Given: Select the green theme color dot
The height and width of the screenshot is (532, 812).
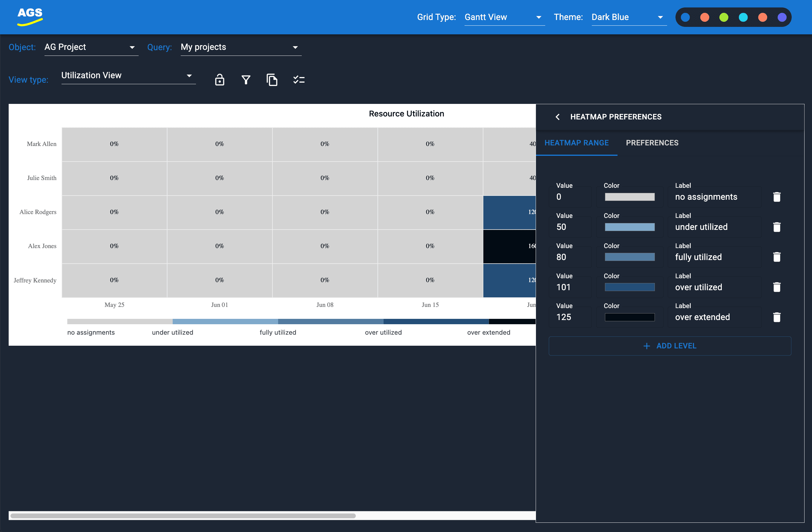Looking at the screenshot, I should [724, 17].
